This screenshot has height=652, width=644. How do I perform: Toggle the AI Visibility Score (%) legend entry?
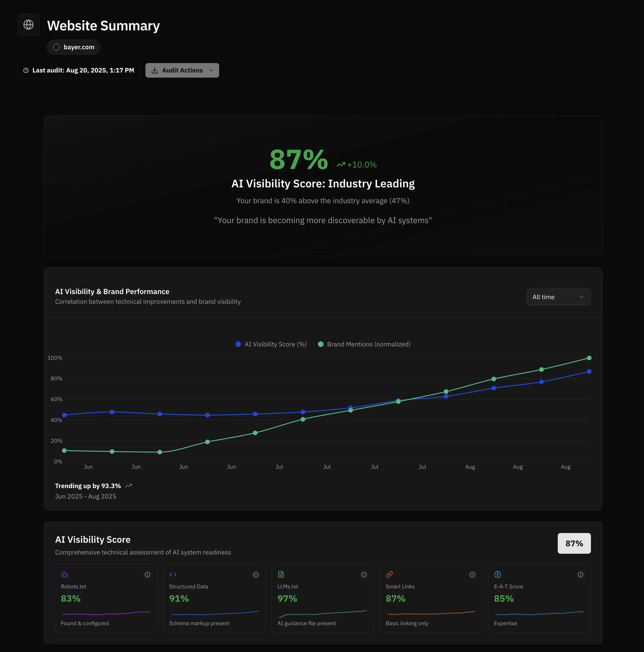pyautogui.click(x=271, y=344)
